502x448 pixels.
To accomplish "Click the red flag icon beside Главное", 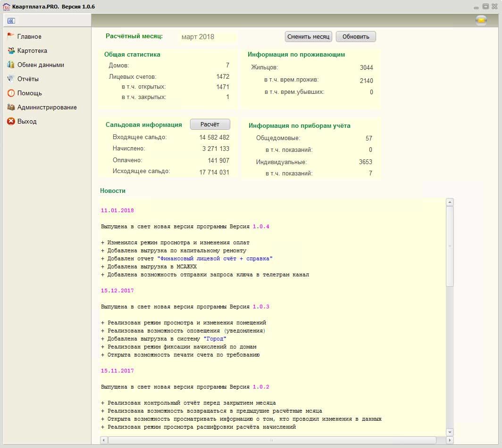I will 10,36.
